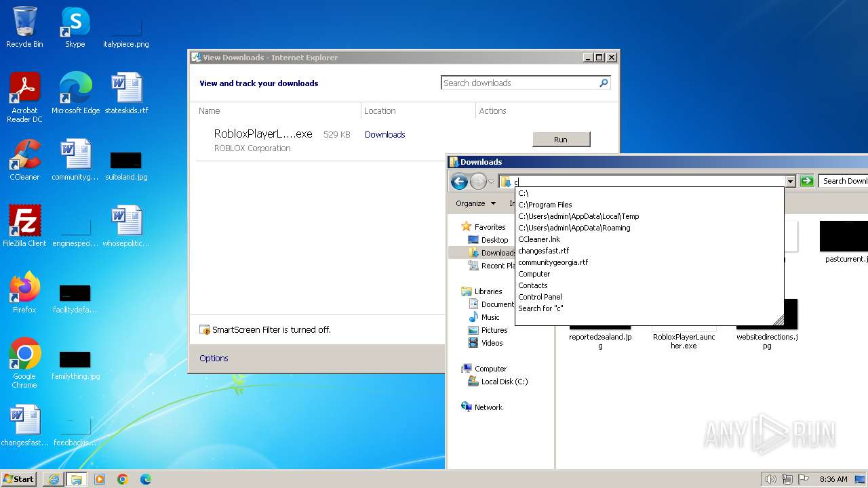Launch CCleaner desktop shortcut
Screen dimensions: 868x488
24,160
